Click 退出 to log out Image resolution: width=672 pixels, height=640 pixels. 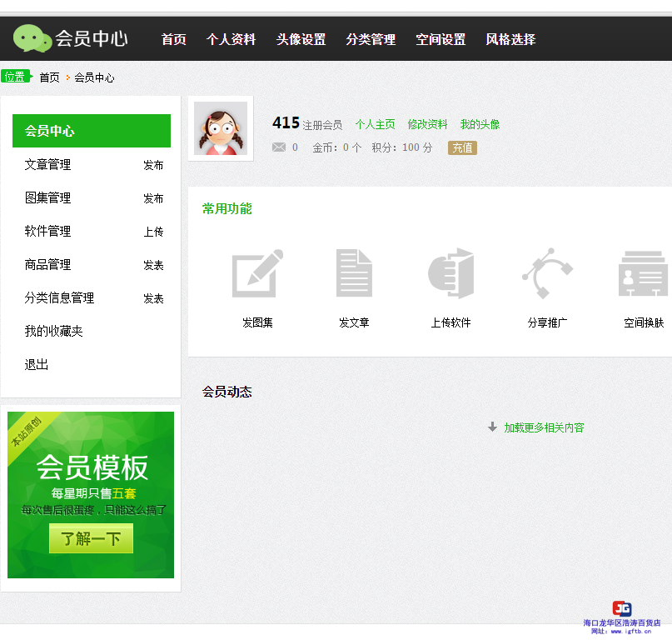36,364
